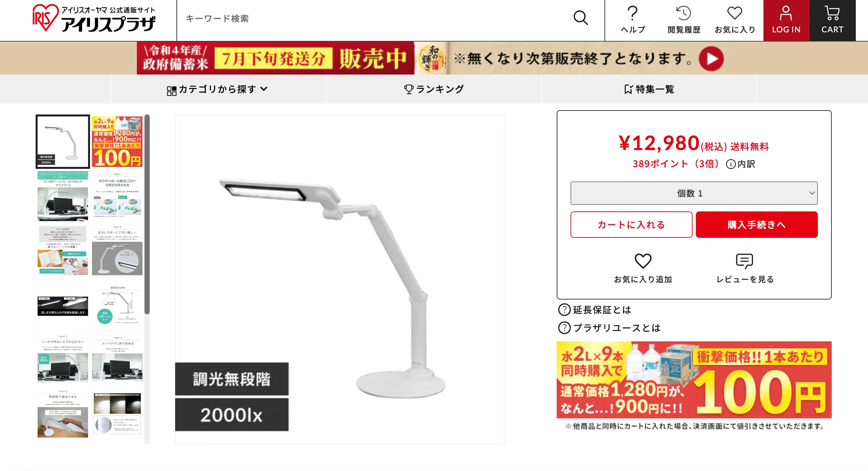Click the 内訳 info icon for points

pos(730,164)
